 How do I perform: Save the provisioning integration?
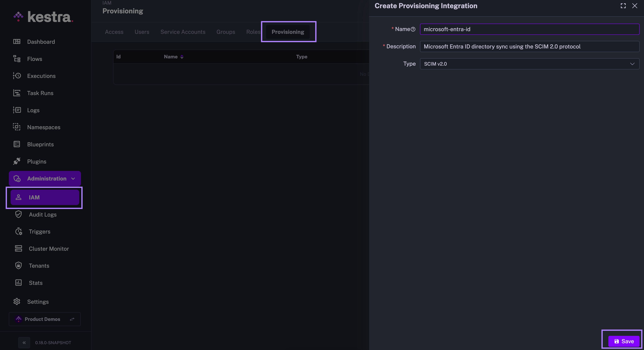(624, 341)
